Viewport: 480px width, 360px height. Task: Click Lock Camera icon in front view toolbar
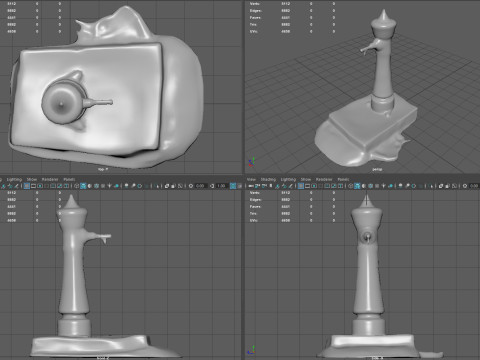(x=256, y=186)
